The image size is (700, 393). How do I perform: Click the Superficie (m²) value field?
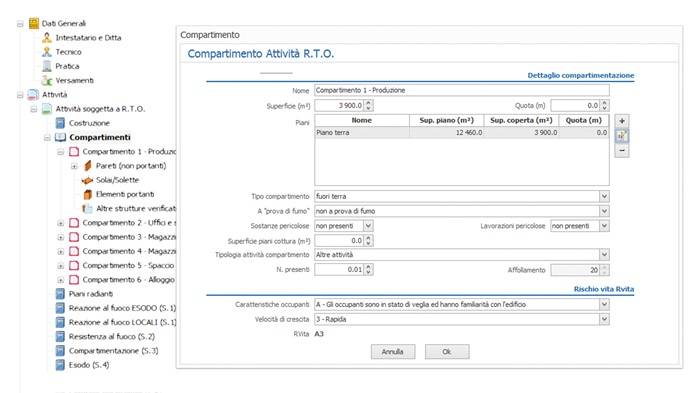click(339, 105)
